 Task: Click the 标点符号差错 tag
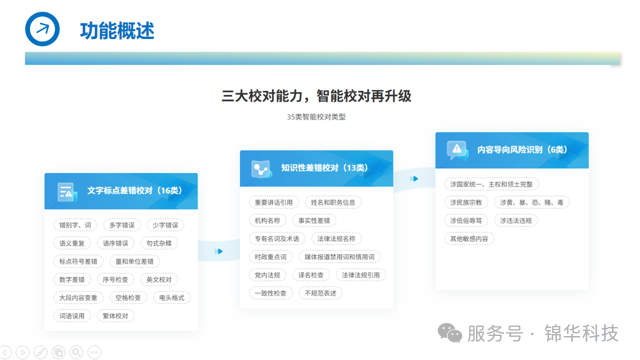coord(78,261)
